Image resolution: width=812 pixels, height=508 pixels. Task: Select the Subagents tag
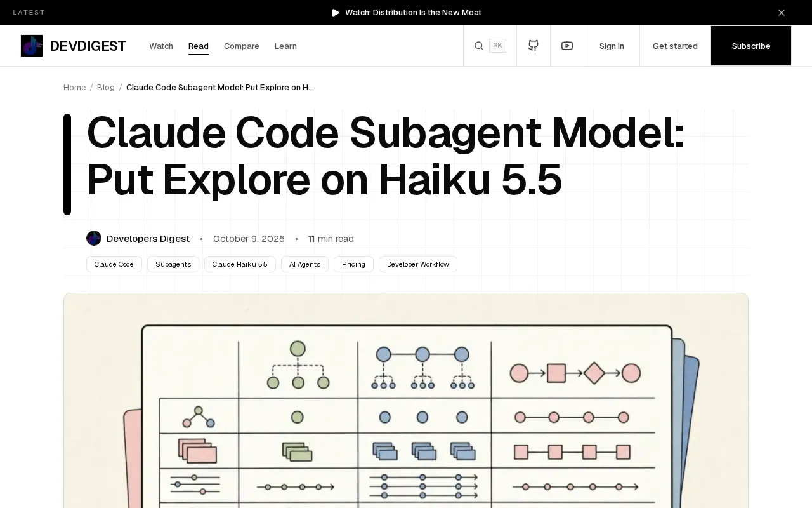point(173,264)
